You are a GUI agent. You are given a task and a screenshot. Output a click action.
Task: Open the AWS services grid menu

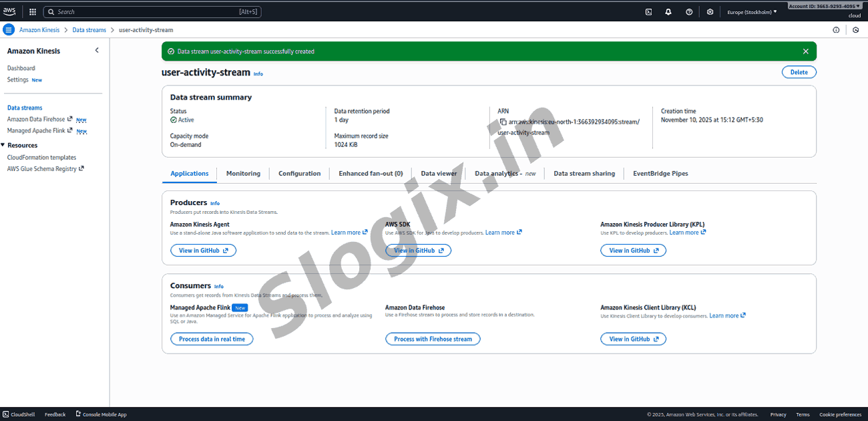(x=33, y=12)
